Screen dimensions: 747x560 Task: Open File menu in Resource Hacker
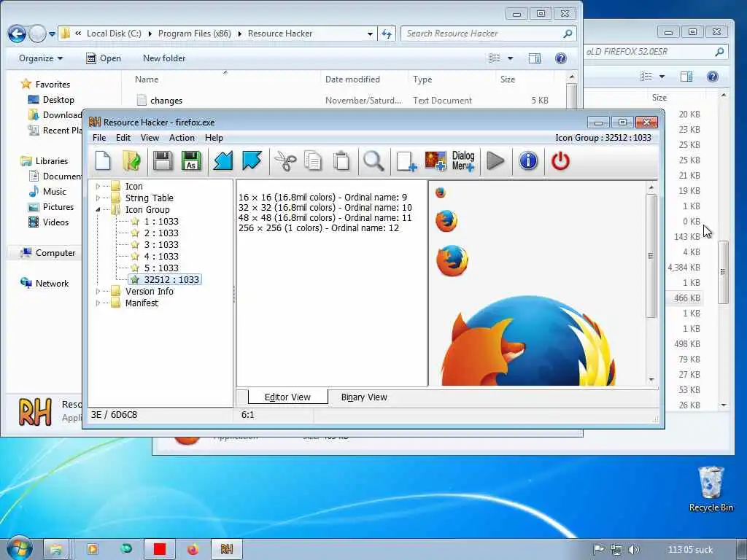pyautogui.click(x=99, y=138)
